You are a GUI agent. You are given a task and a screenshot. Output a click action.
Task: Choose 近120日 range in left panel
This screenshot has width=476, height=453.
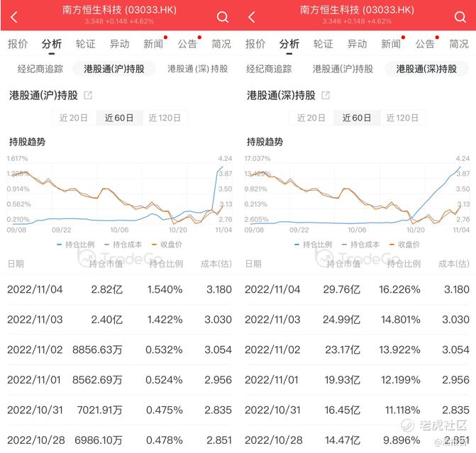pyautogui.click(x=165, y=118)
